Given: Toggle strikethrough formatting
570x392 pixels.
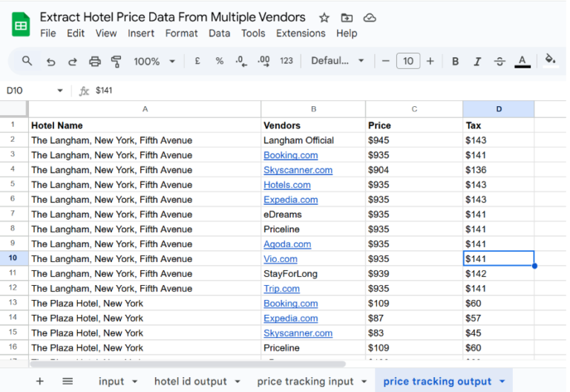Looking at the screenshot, I should pyautogui.click(x=499, y=62).
